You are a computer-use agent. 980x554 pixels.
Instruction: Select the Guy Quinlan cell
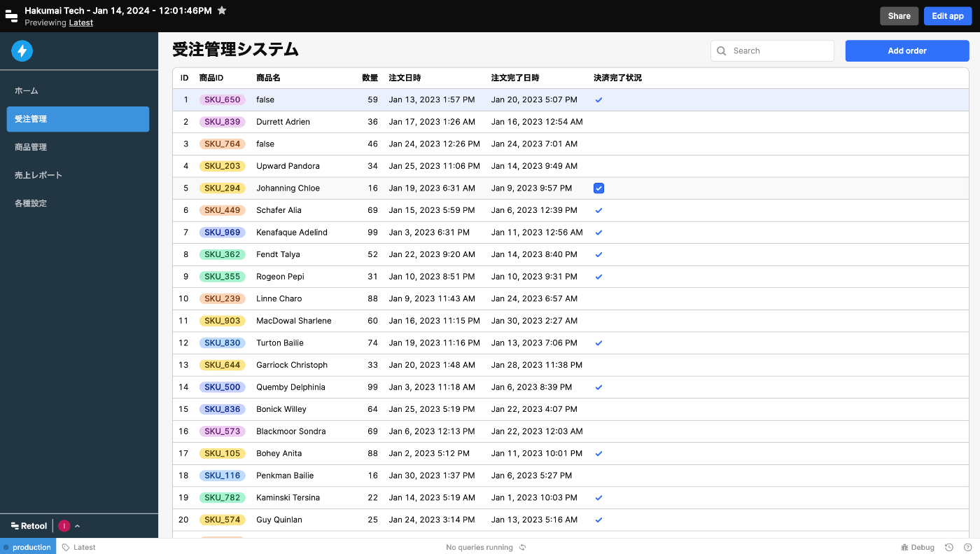278,520
